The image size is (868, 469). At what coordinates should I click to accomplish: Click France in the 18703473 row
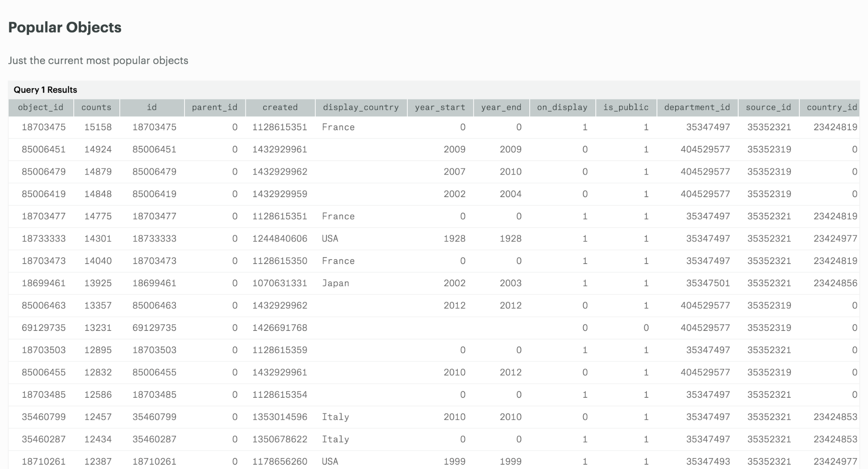click(x=338, y=261)
